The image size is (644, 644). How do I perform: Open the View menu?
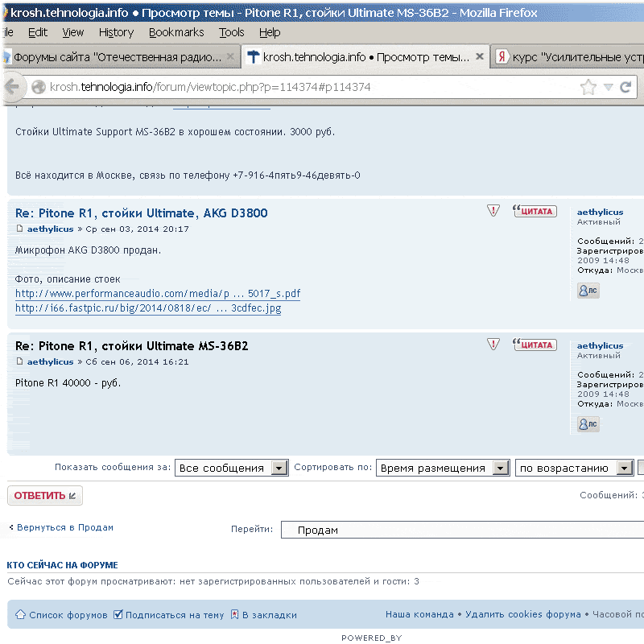[x=72, y=32]
